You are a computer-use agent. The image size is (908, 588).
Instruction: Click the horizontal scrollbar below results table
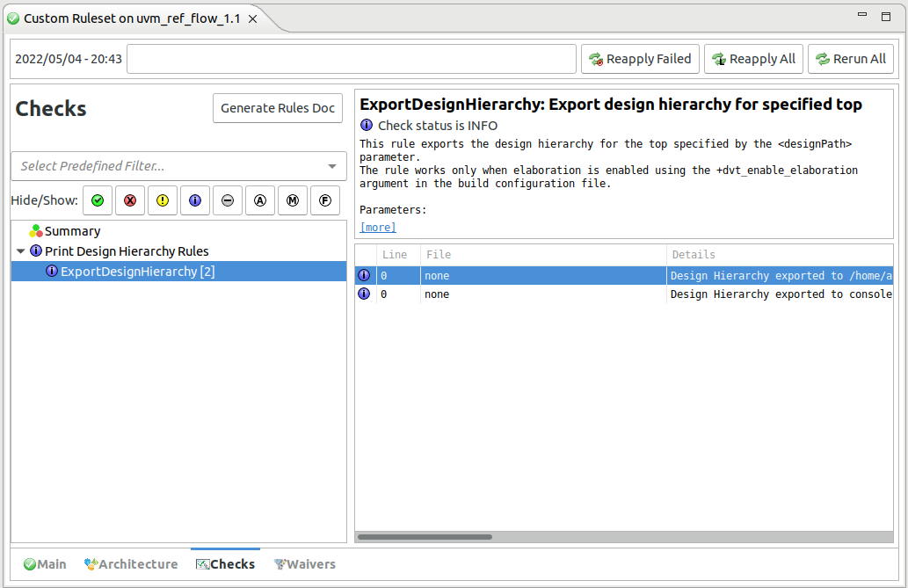[x=425, y=536]
